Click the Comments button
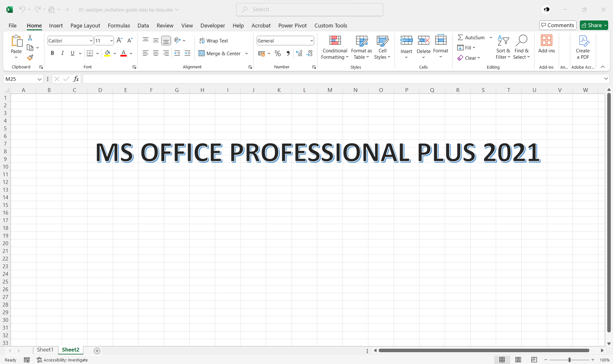 557,25
